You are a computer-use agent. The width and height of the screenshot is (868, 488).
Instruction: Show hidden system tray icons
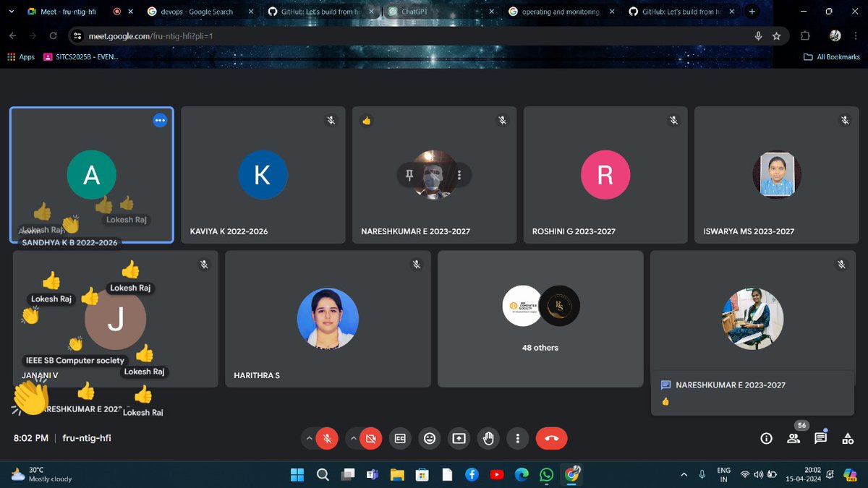(x=684, y=474)
